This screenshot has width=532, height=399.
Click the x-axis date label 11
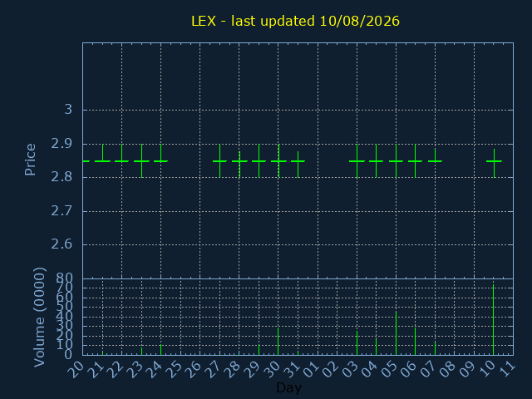tap(507, 370)
